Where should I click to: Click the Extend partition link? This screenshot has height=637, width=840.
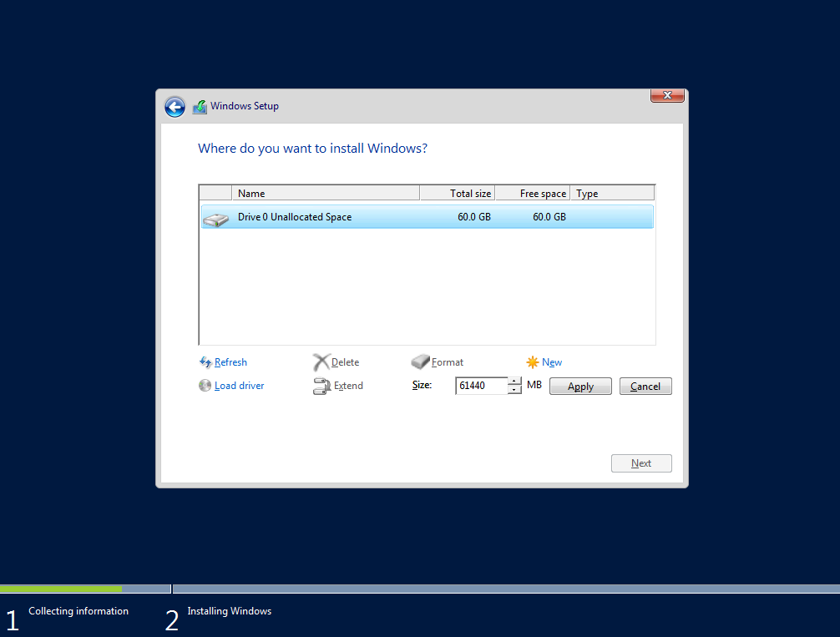click(x=348, y=386)
